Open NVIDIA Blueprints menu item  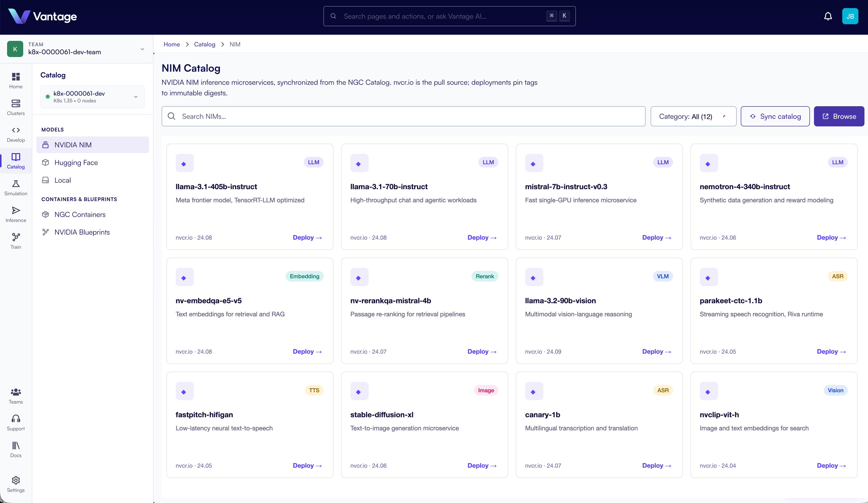tap(92, 232)
